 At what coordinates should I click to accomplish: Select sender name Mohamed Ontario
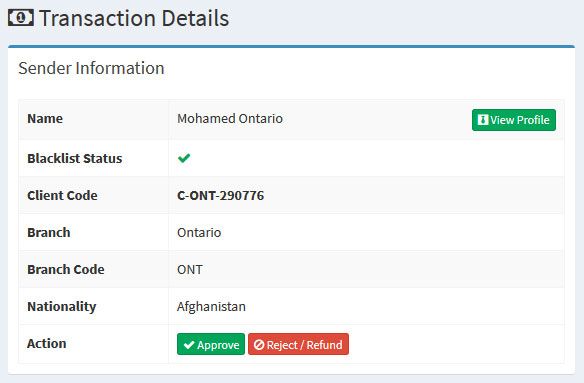[x=230, y=118]
